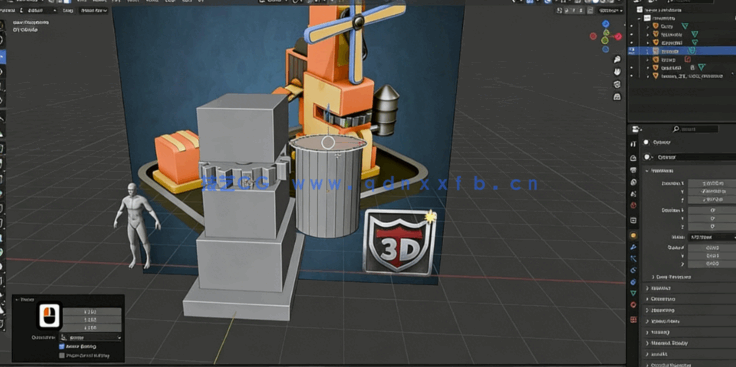Toggle camera view with the camera gizmo
The image size is (736, 367).
coord(617,84)
